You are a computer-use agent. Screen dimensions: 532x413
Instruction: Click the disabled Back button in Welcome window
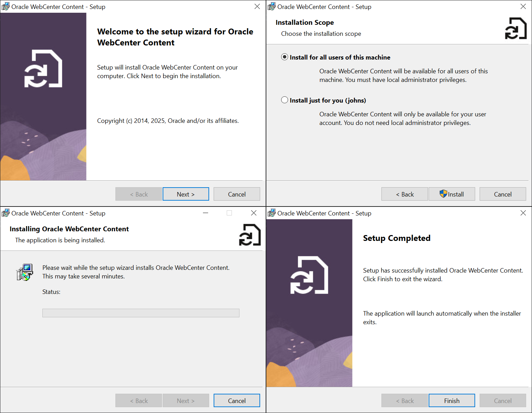[139, 194]
